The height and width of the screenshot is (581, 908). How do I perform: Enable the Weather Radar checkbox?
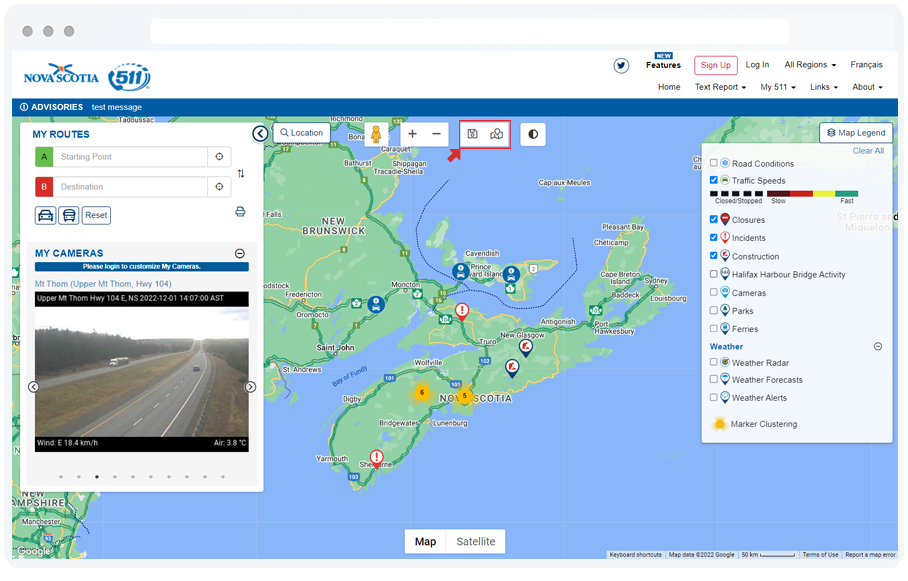coord(713,362)
